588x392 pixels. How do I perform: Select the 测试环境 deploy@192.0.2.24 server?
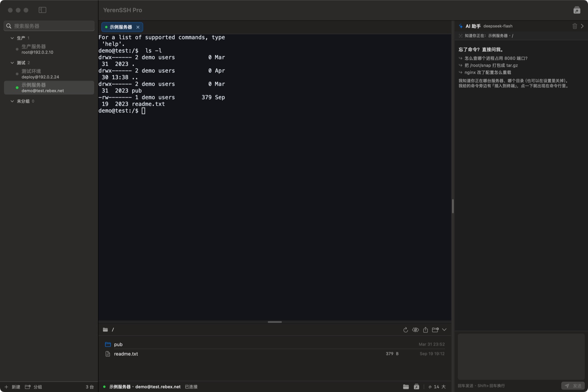49,74
